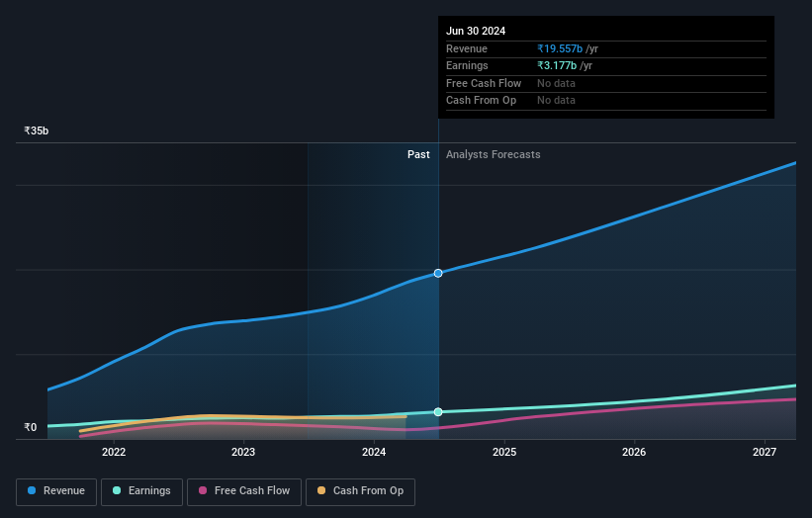Viewport: 812px width, 518px height.
Task: Toggle the Revenue series legend button
Action: 56,491
